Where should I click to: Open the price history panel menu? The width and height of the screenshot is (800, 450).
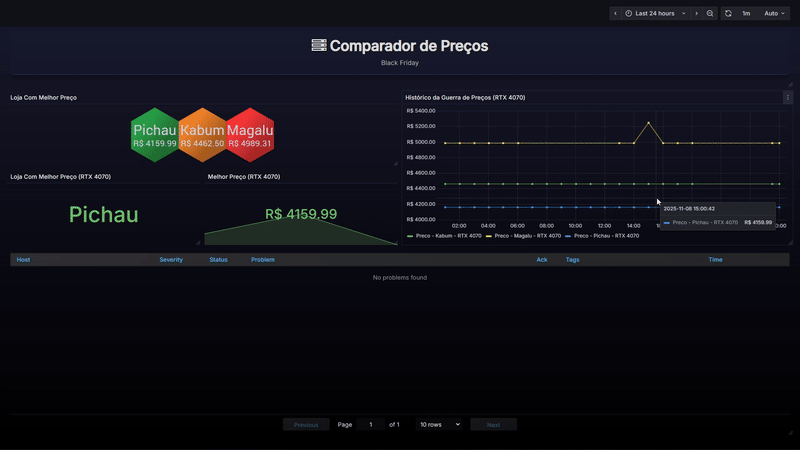click(787, 97)
